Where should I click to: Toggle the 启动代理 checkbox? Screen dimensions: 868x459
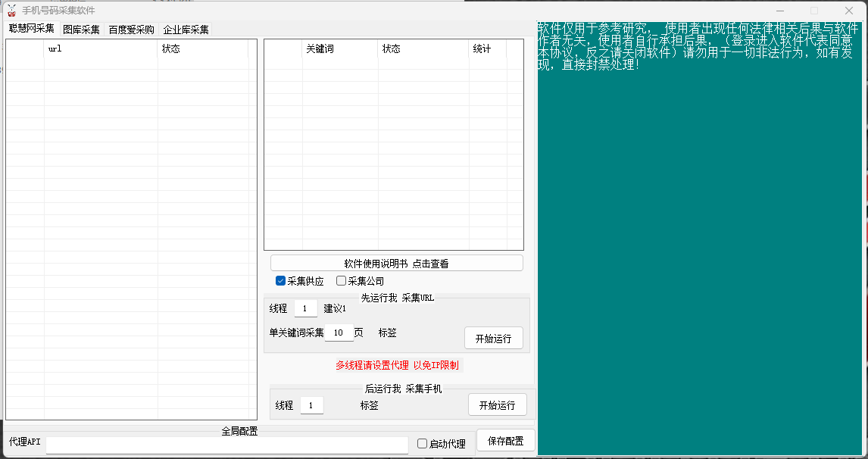pyautogui.click(x=423, y=444)
